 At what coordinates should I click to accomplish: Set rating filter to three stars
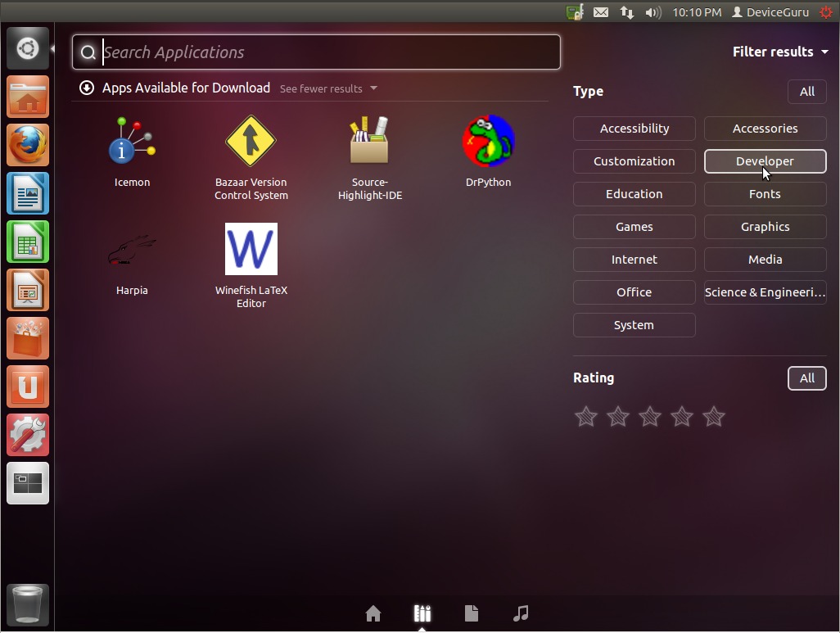[x=650, y=417]
